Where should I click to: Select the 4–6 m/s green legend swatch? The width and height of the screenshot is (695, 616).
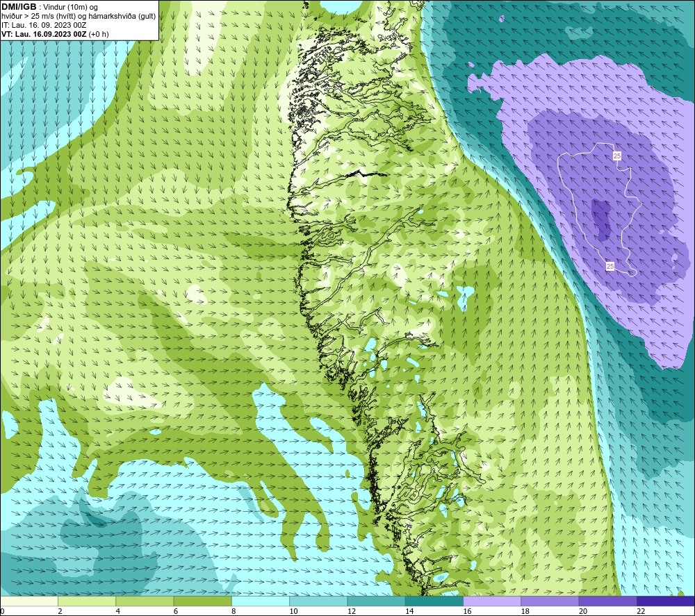145,601
